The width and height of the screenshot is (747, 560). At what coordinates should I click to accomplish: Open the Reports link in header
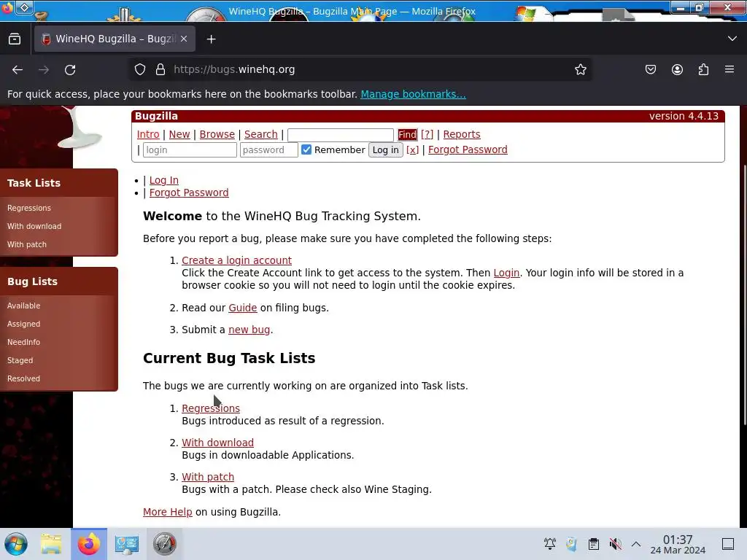(462, 134)
